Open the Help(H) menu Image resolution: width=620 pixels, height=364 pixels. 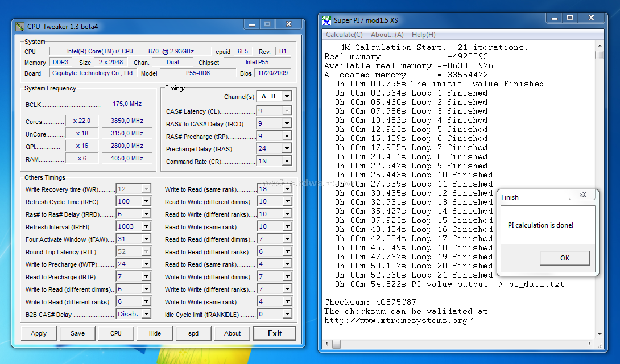424,34
